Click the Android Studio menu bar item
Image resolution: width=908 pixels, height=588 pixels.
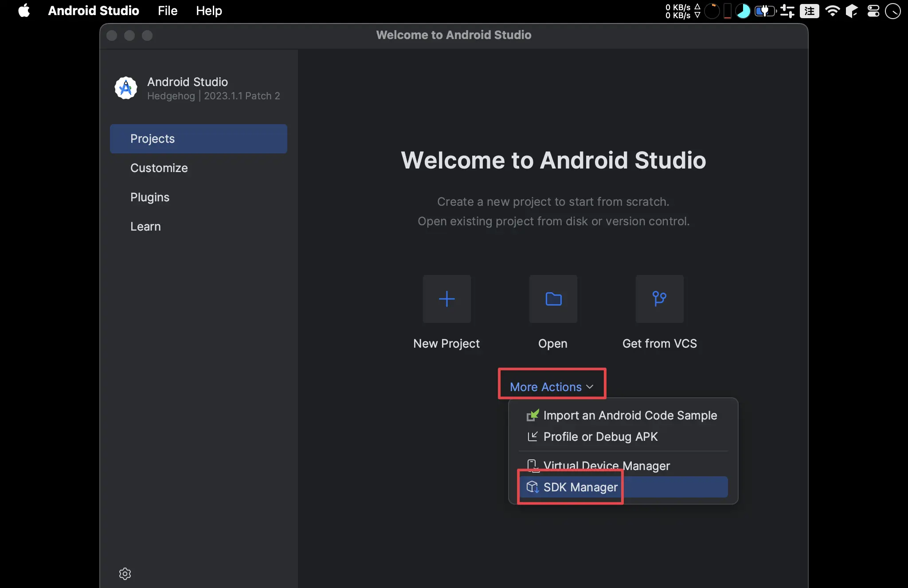(94, 11)
